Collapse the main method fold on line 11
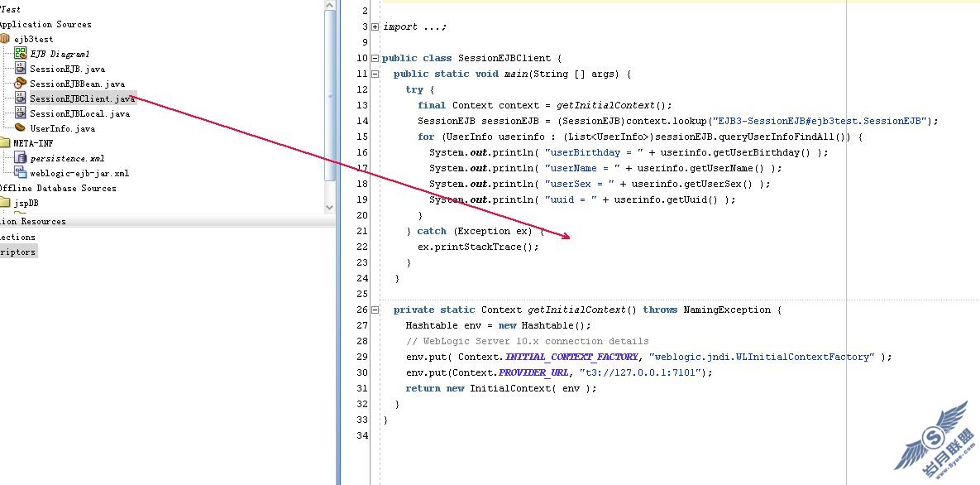The width and height of the screenshot is (980, 485). 375,74
